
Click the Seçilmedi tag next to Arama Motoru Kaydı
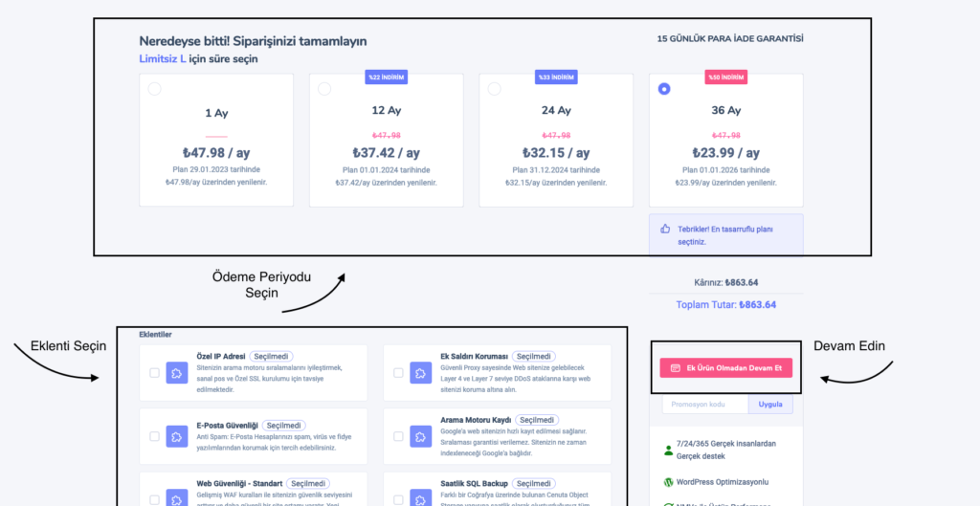537,420
